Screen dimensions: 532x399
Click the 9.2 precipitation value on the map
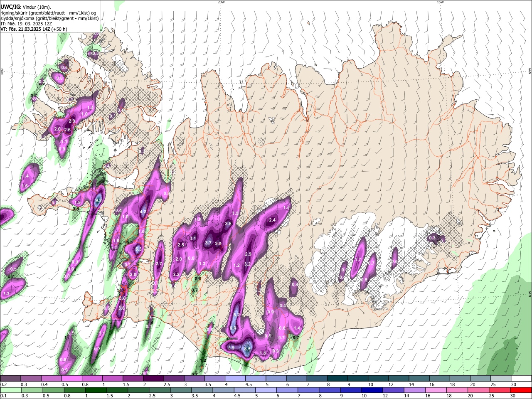[x=99, y=200]
